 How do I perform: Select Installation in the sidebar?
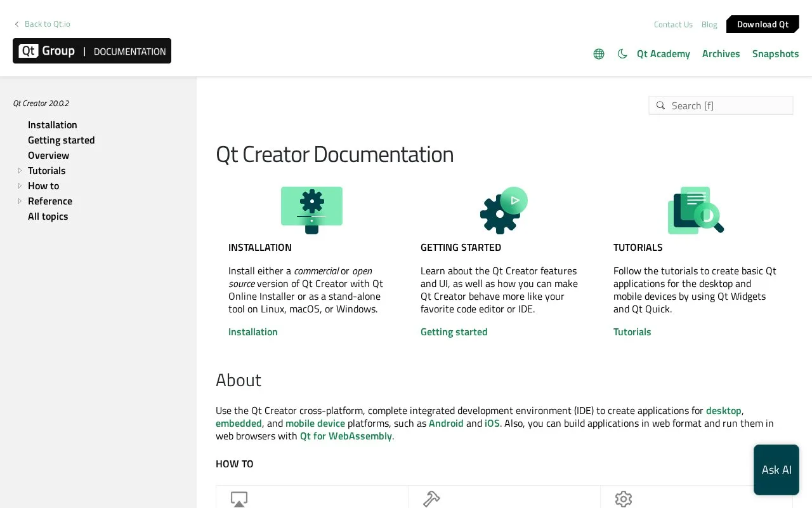(53, 125)
